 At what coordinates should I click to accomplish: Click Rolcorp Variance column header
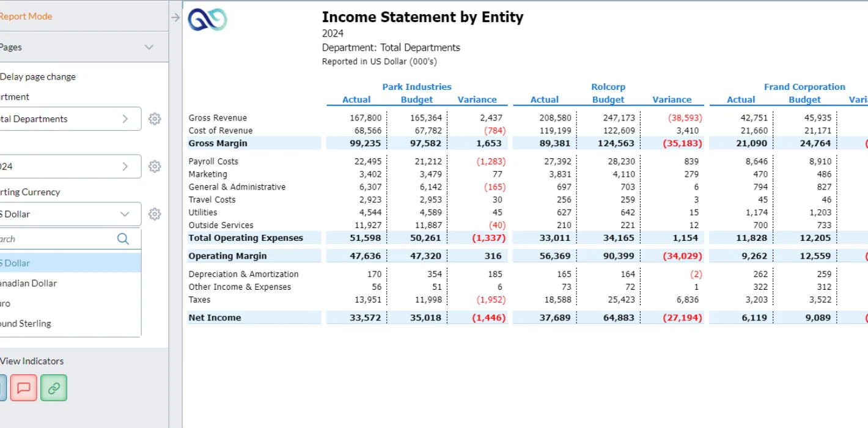point(672,100)
